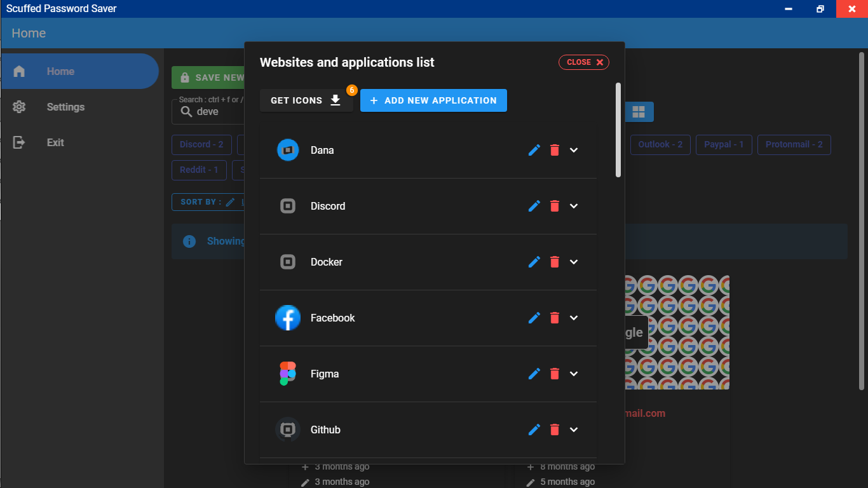Screen dimensions: 868x488
Task: Click the Websites and applications list title
Action: tap(347, 62)
